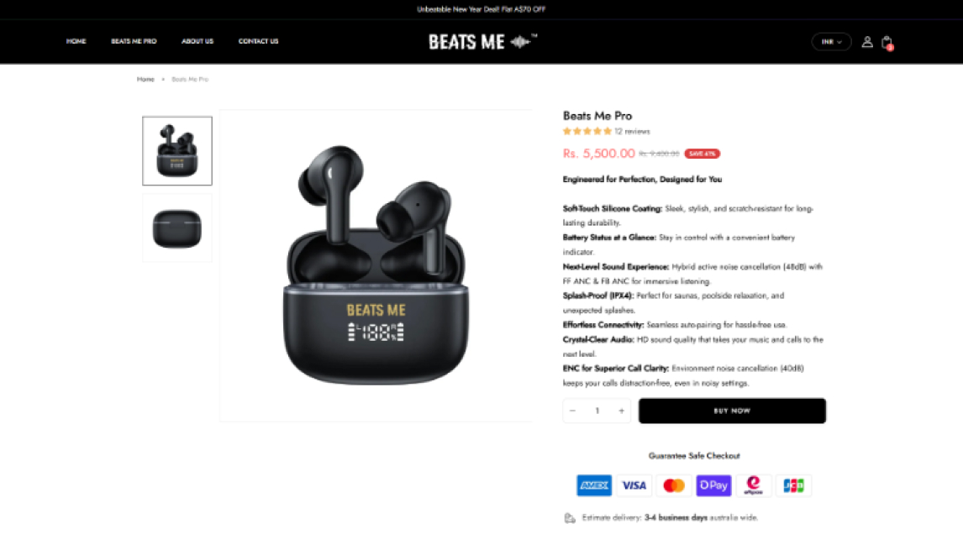Screen dimensions: 963x560
Task: Select the open case earbuds thumbnail
Action: click(176, 151)
